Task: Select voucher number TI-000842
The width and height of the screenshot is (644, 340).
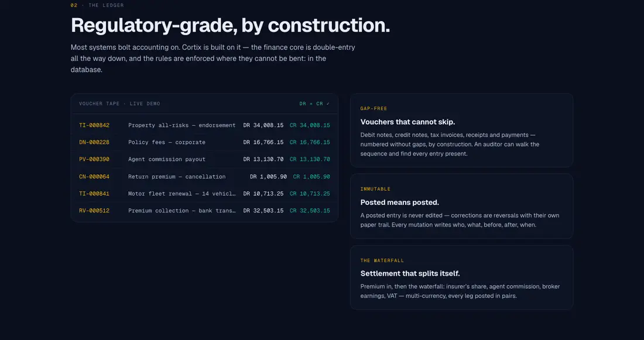Action: 94,125
